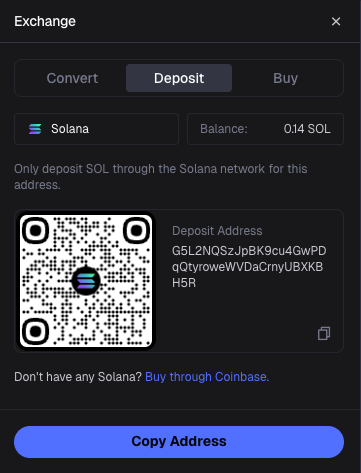The height and width of the screenshot is (473, 361).
Task: Click the Deposit Address label
Action: click(217, 231)
